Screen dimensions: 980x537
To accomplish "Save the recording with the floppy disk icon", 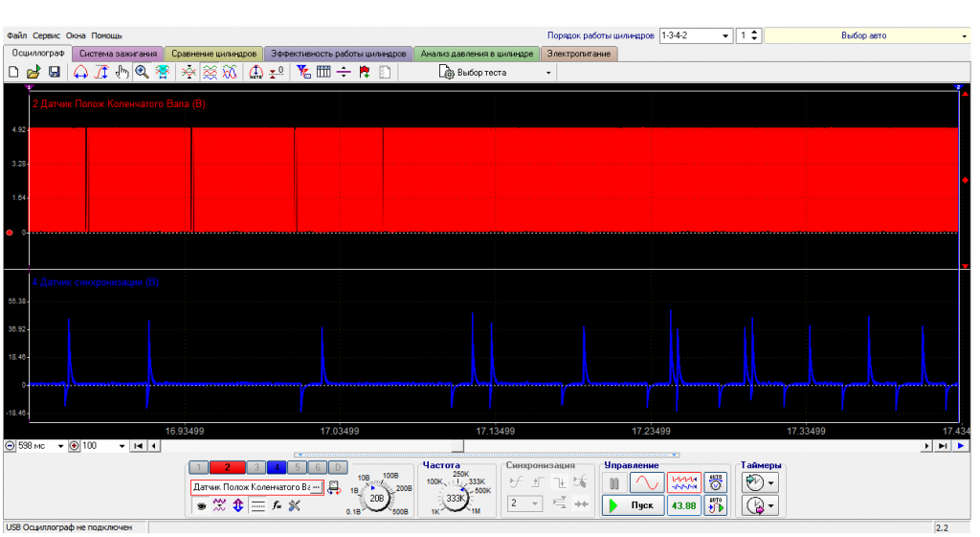I will point(55,73).
